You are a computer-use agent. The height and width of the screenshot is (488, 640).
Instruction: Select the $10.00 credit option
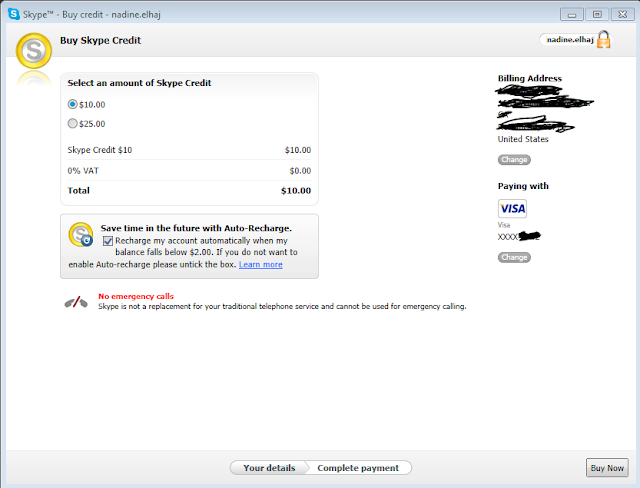coord(72,104)
